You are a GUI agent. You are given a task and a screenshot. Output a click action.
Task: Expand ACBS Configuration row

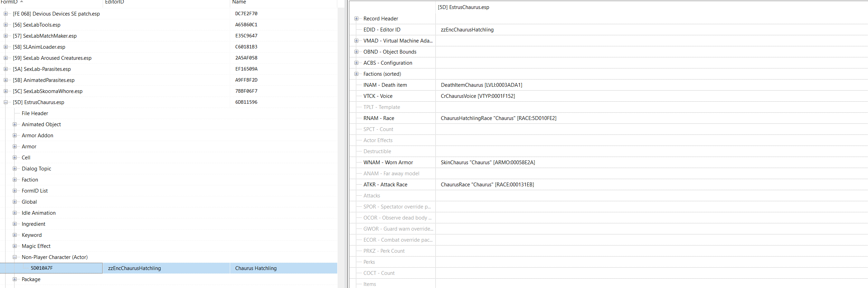[356, 63]
